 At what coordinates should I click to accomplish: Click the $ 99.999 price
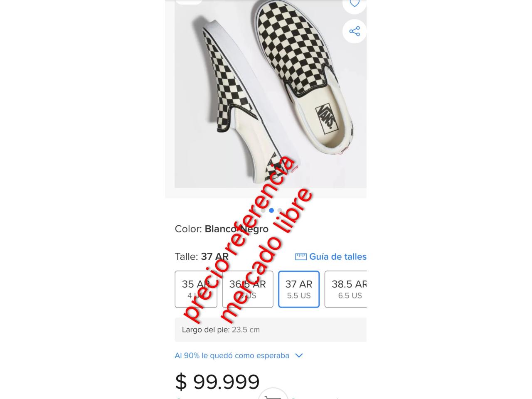point(217,382)
